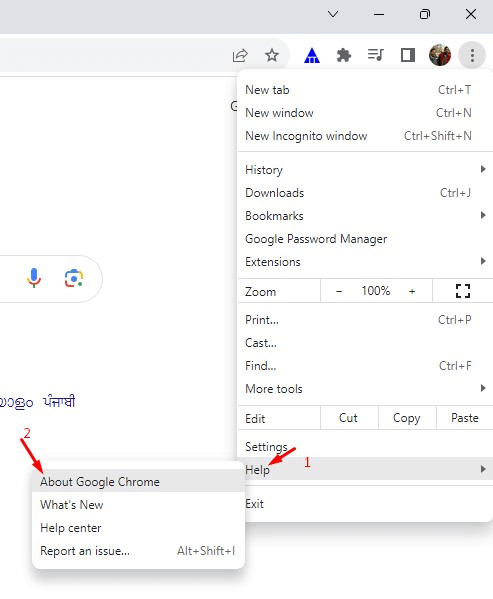Open the profile avatar picture
This screenshot has height=599, width=493.
pos(440,55)
